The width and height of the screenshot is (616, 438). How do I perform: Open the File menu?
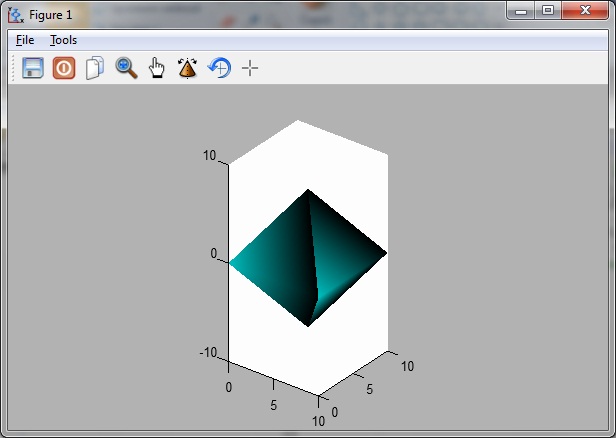click(x=25, y=40)
